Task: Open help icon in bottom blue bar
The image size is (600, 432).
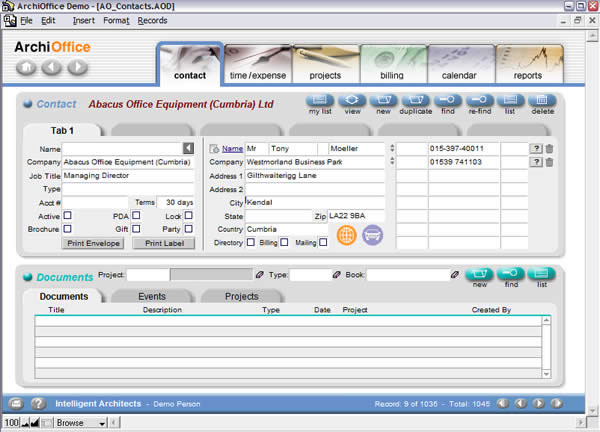Action: [x=38, y=403]
